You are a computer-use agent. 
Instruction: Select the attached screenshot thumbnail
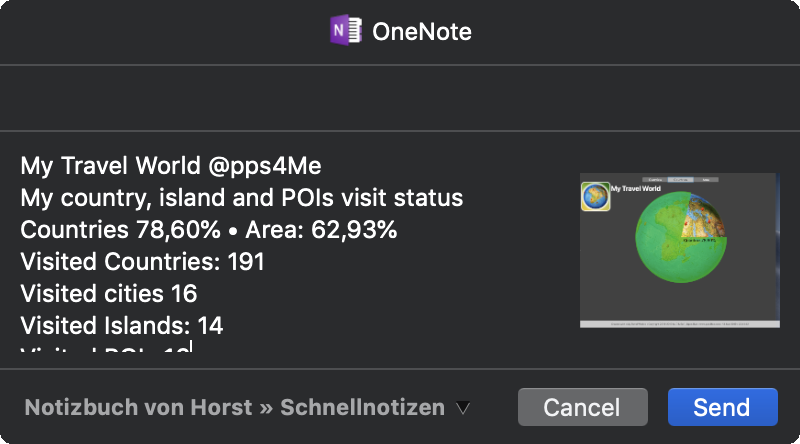pos(680,250)
